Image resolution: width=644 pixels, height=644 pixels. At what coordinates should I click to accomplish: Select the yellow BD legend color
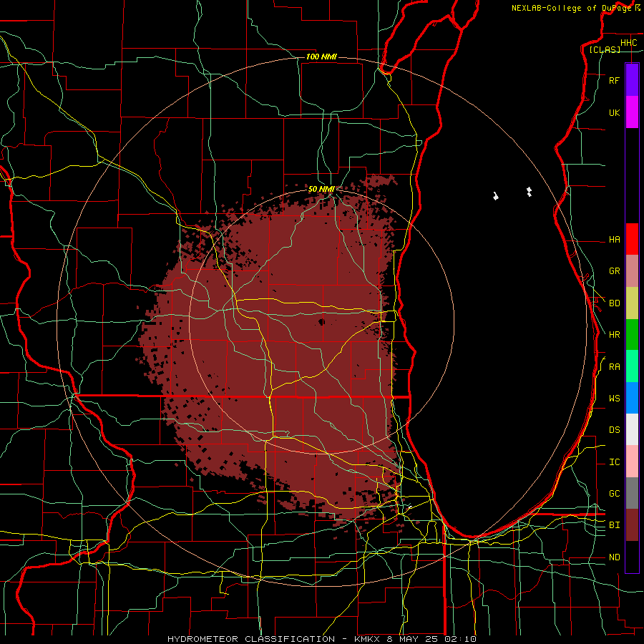pos(632,303)
